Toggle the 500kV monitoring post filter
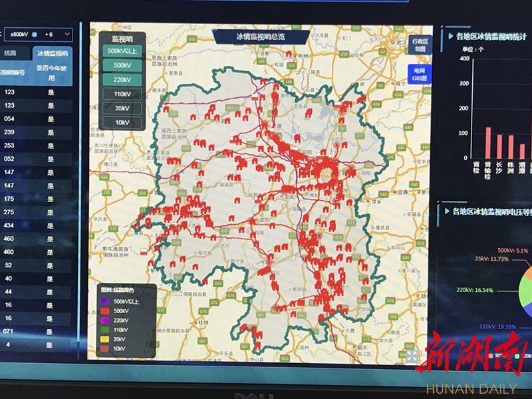Viewport: 532px width, 399px height. coord(121,65)
